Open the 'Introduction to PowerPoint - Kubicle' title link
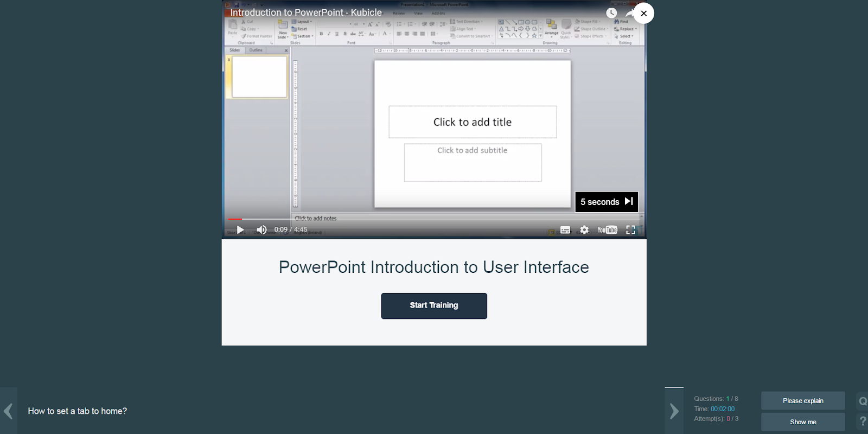Screen dimensions: 868x434 tap(306, 12)
